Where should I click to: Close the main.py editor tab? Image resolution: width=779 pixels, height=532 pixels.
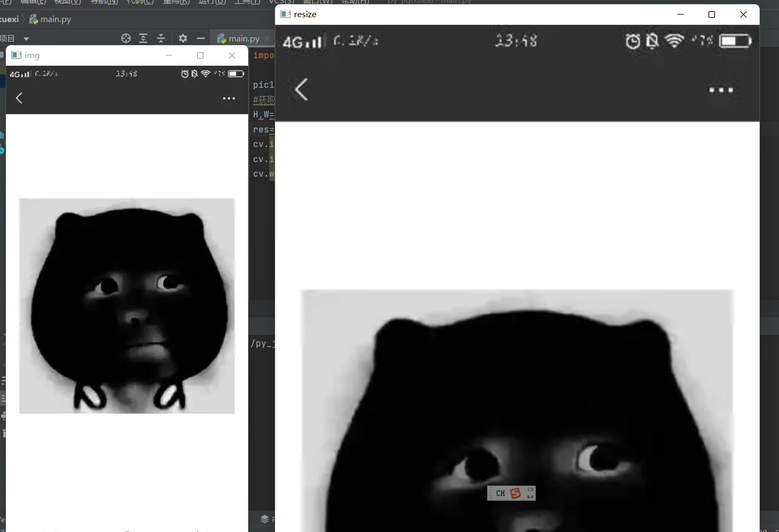coord(267,38)
